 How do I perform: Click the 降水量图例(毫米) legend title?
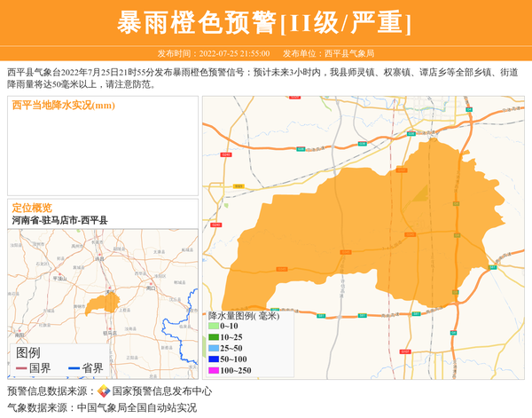(x=243, y=315)
